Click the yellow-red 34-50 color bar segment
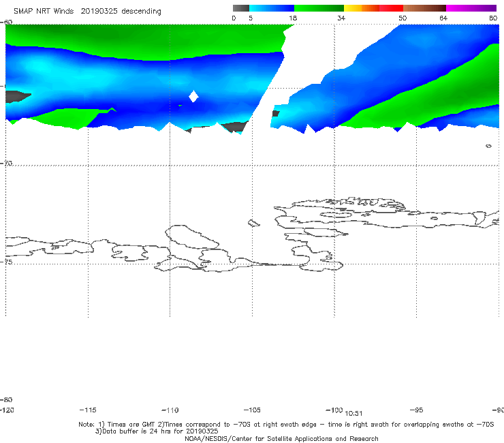The height and width of the screenshot is (443, 504). 373,8
